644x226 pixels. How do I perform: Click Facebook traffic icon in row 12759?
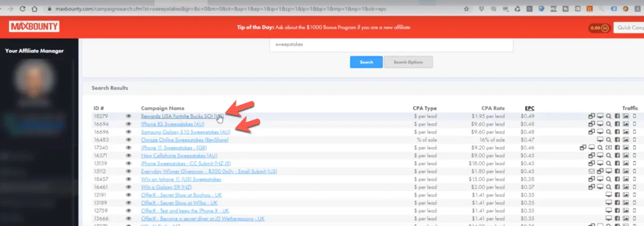[x=617, y=211]
